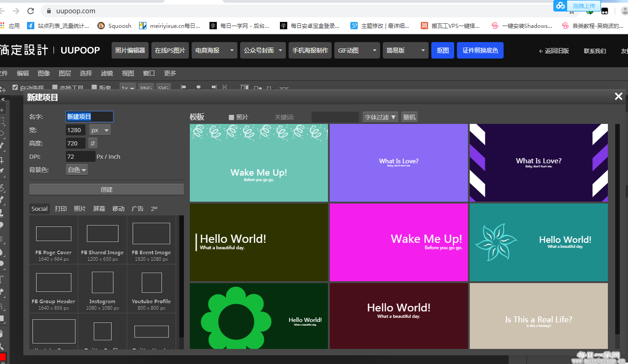Viewport: 628px width, 364px height.
Task: Select the green flower Hello World! template
Action: pos(259,316)
